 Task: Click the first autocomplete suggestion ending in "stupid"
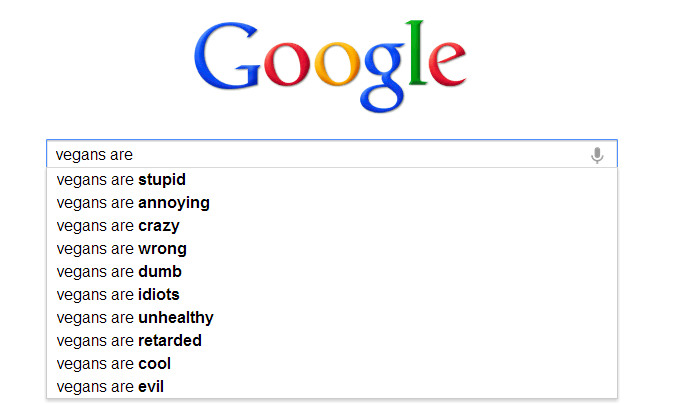332,180
